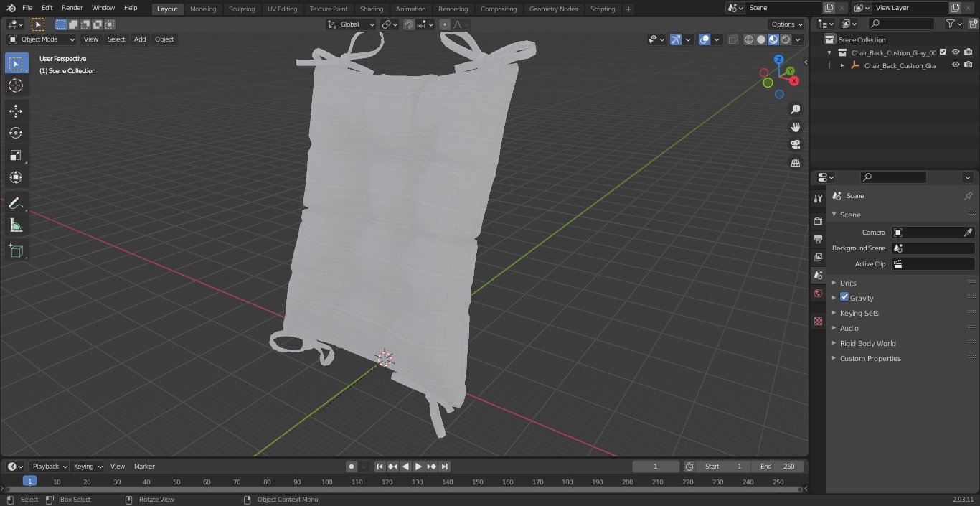Expand the Chair_Back_Cushion_Gra object row
Image resolution: width=980 pixels, height=506 pixels.
842,65
